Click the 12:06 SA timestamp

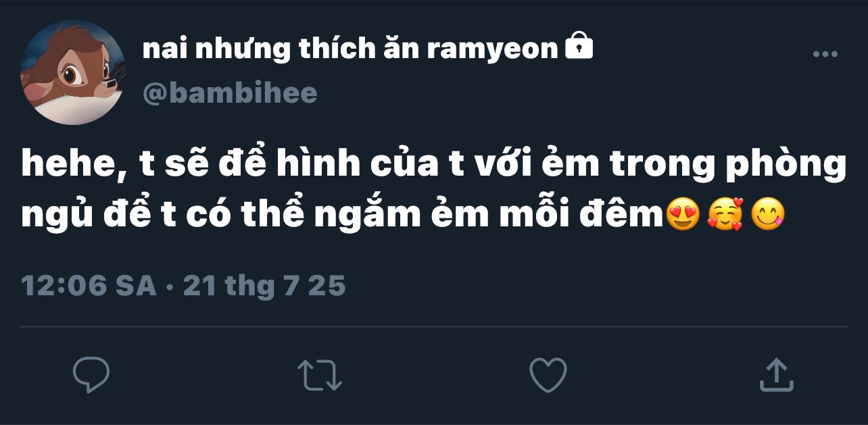[89, 286]
